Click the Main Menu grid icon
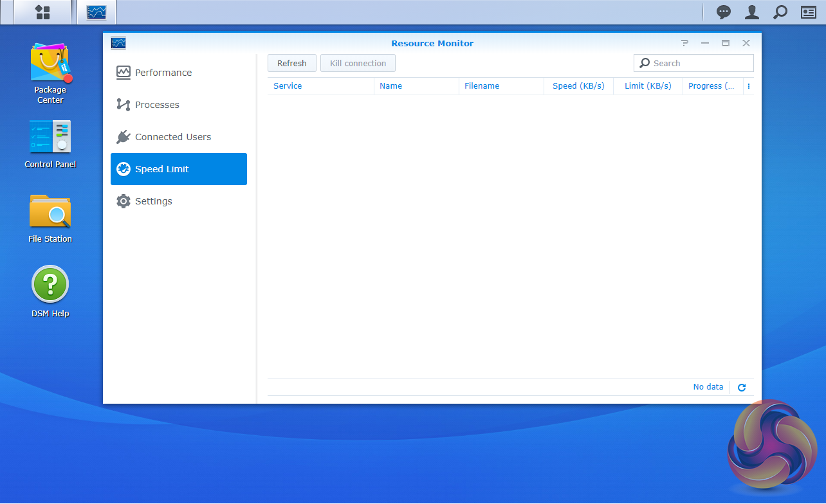826x504 pixels. pos(42,12)
